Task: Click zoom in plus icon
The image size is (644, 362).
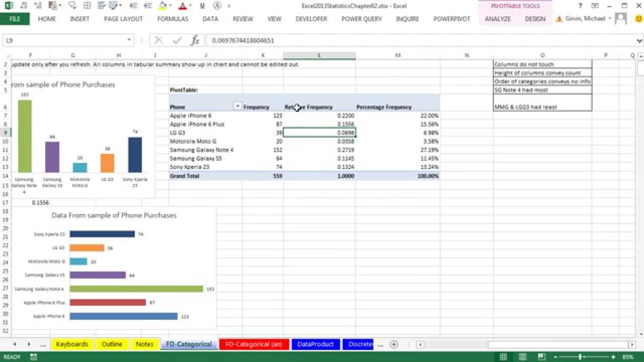Action: pyautogui.click(x=612, y=357)
